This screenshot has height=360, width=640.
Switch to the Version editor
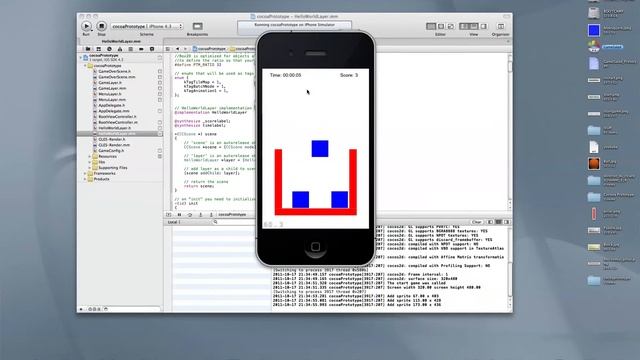[x=451, y=26]
